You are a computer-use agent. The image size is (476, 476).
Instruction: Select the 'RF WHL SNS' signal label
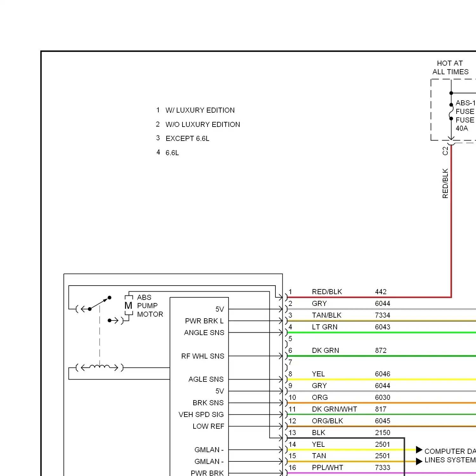pos(202,356)
